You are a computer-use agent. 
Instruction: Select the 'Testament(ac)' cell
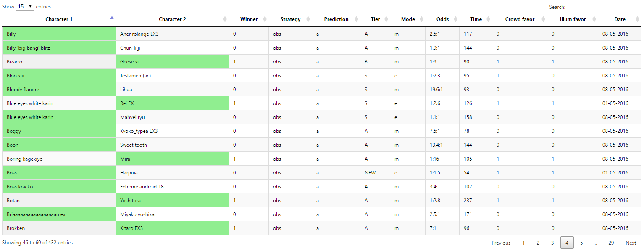click(x=172, y=76)
